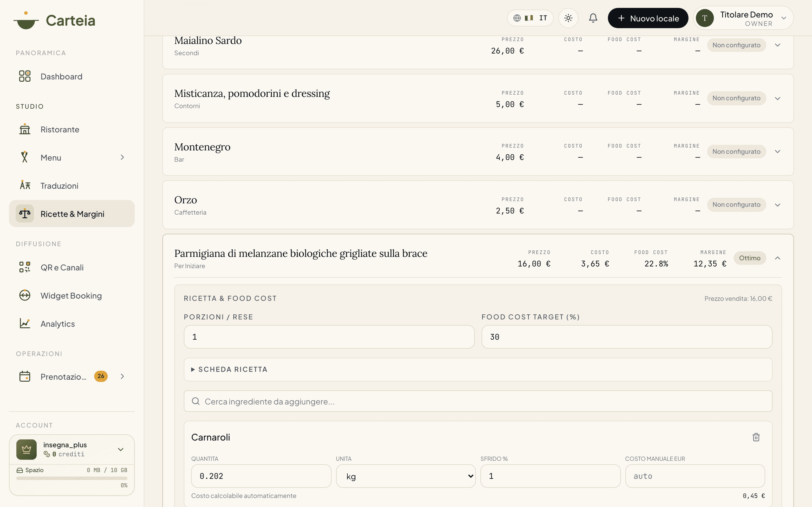
Task: Collapse the Parmigiana di melanzane row
Action: 777,258
